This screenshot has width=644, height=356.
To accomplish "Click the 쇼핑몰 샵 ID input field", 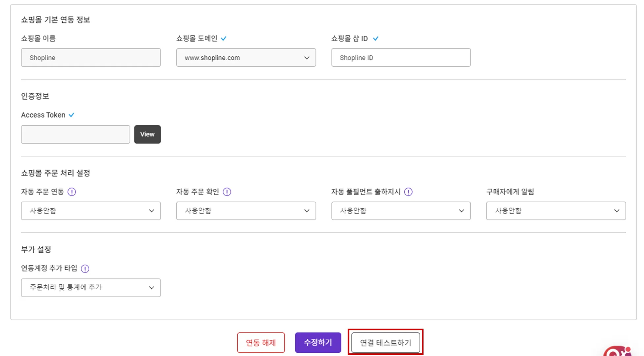I will (x=401, y=58).
